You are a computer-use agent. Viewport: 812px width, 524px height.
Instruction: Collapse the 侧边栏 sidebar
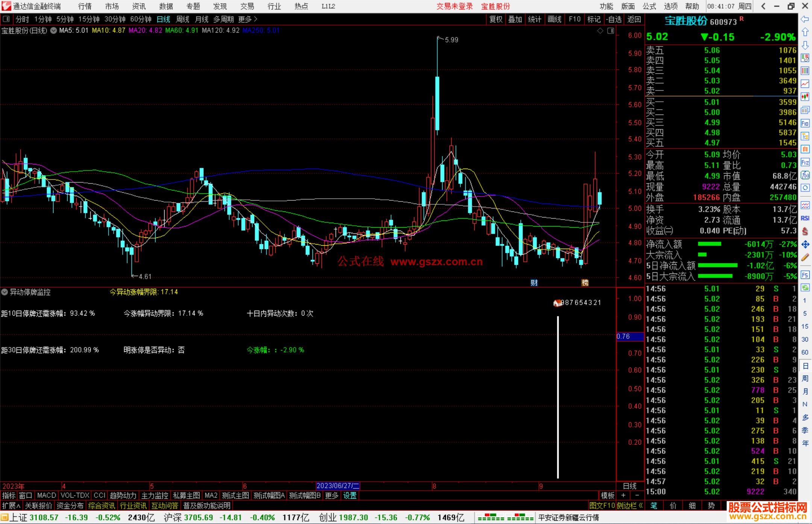[x=630, y=506]
